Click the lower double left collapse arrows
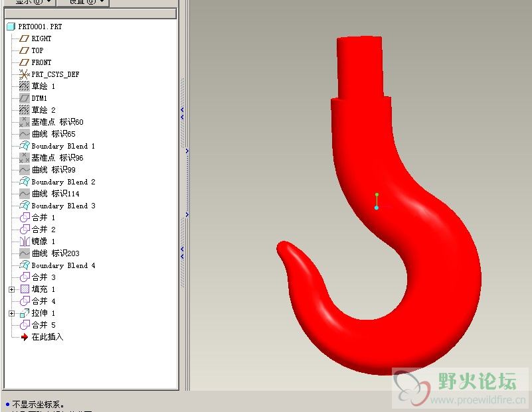Viewport: 532px width, 412px height. coord(182,253)
